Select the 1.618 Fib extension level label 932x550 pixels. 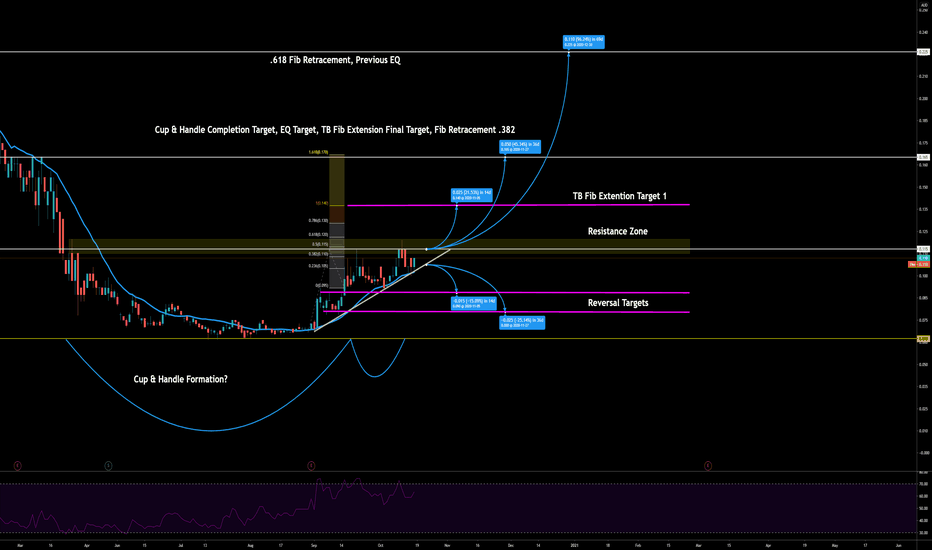click(318, 152)
